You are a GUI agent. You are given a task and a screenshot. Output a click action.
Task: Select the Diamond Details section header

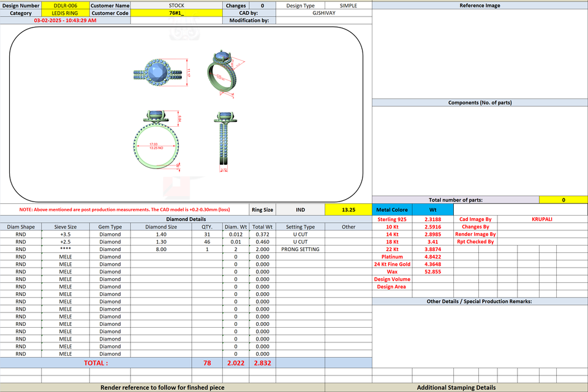pyautogui.click(x=186, y=219)
